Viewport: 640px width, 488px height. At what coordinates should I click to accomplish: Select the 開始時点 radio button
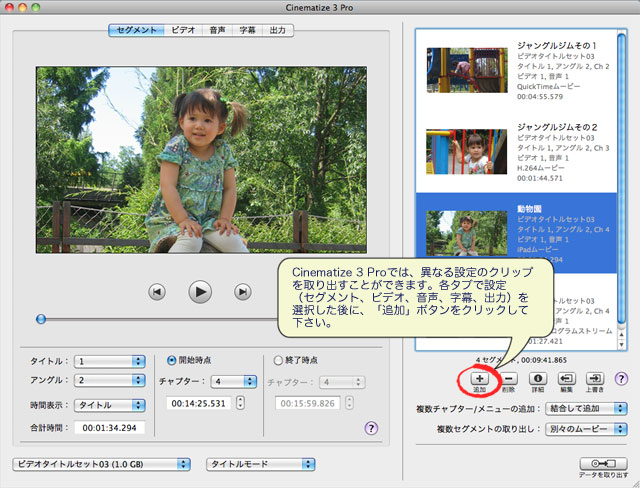click(x=171, y=360)
